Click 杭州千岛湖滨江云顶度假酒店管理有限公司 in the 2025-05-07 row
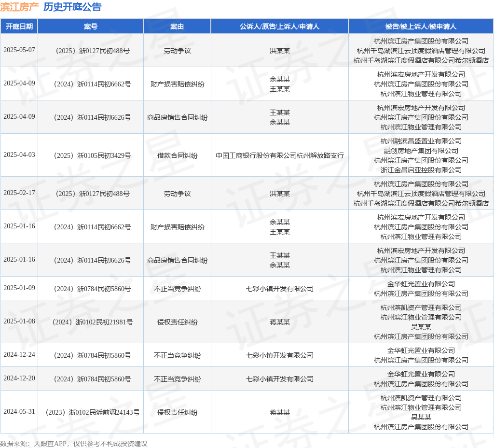The height and width of the screenshot is (448, 494). 421,51
